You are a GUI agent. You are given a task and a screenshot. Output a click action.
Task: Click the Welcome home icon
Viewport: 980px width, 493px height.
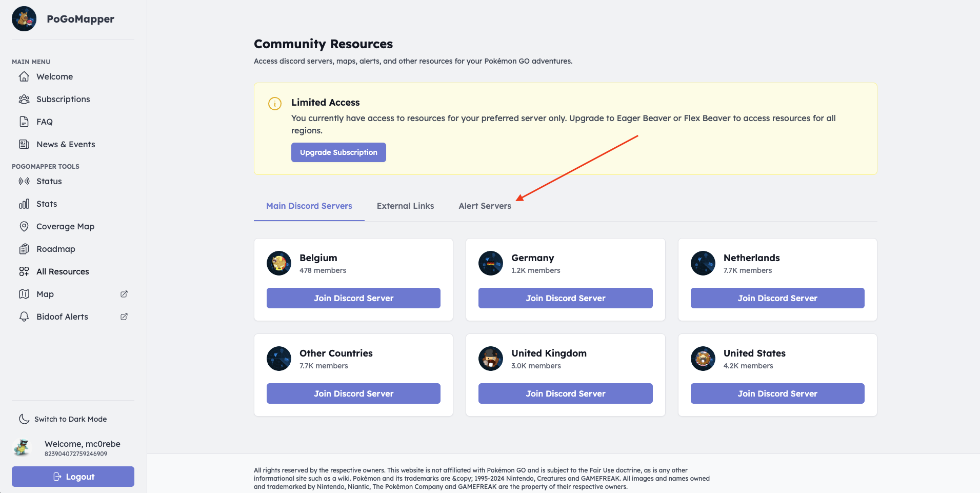click(24, 76)
